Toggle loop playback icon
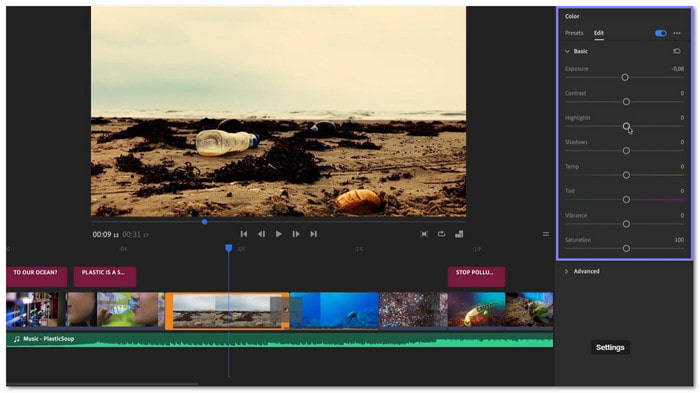This screenshot has height=393, width=700. point(442,234)
